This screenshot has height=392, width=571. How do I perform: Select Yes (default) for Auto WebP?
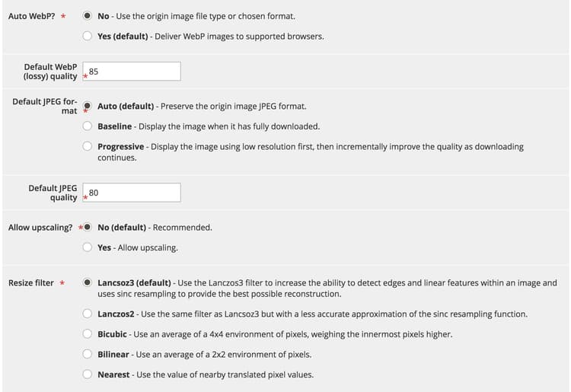pos(87,36)
